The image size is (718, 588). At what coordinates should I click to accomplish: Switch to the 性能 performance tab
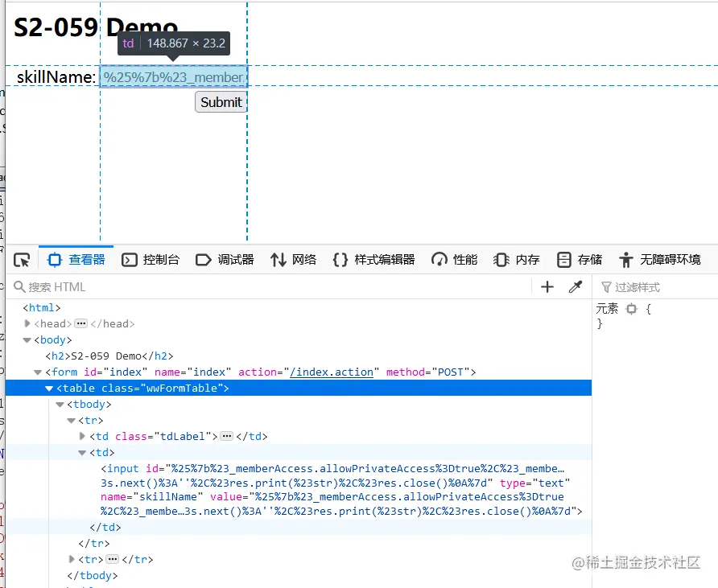[x=454, y=260]
